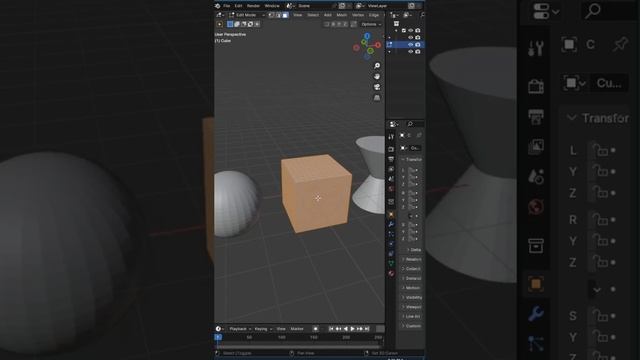Open the Blender logo menu

[x=218, y=6]
